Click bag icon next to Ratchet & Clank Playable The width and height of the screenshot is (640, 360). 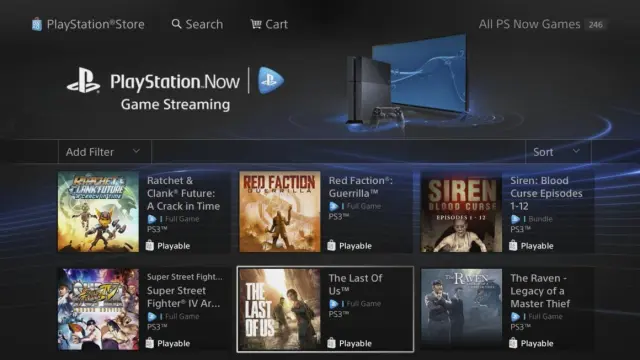(150, 246)
